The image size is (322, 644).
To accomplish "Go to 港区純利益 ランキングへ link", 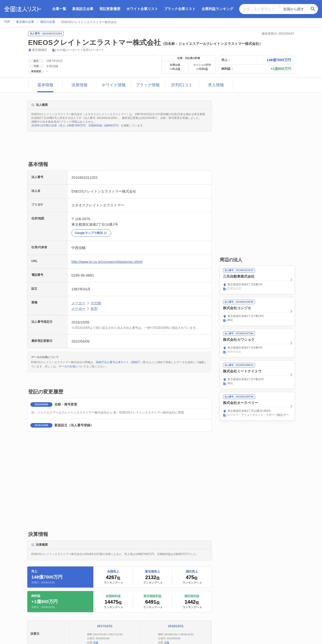I will click(192, 607).
